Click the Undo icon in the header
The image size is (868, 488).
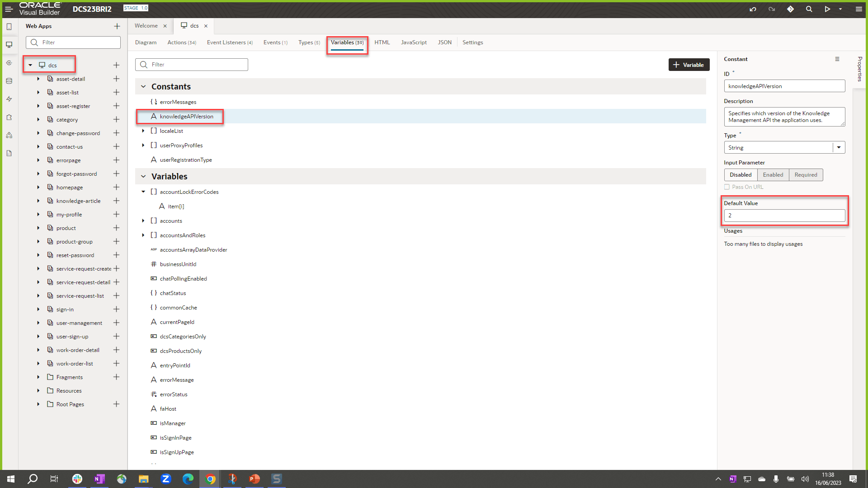pos(753,9)
